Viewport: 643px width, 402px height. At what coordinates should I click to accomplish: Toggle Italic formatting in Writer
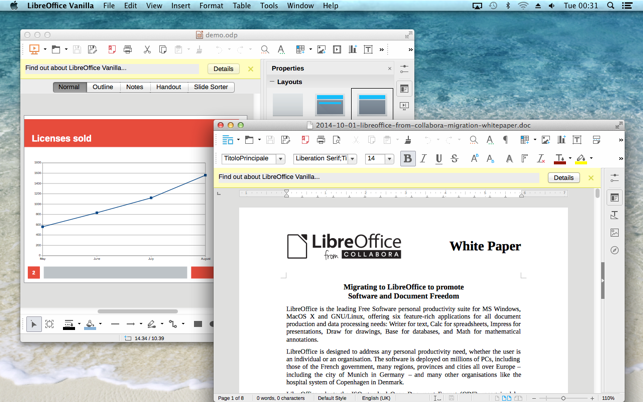coord(423,158)
